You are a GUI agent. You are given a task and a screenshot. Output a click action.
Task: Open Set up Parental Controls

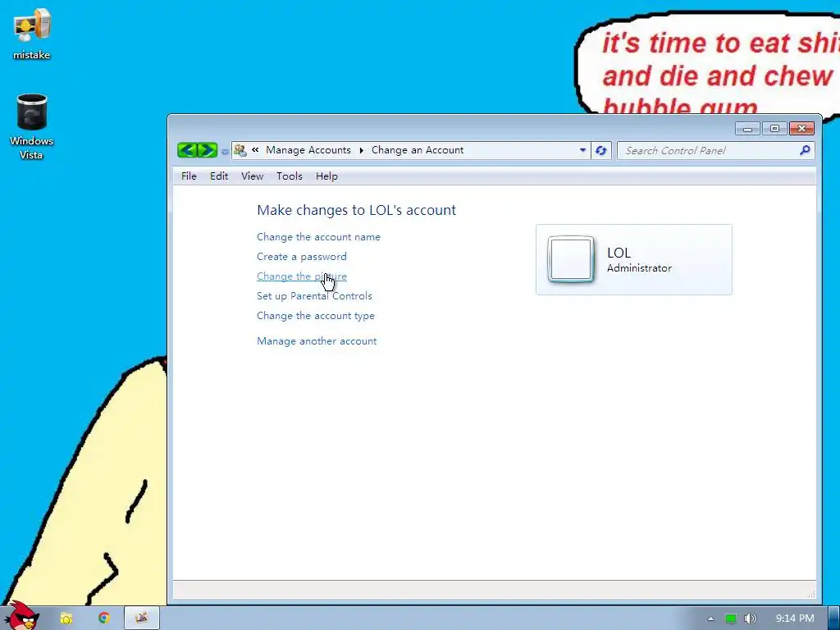(314, 295)
